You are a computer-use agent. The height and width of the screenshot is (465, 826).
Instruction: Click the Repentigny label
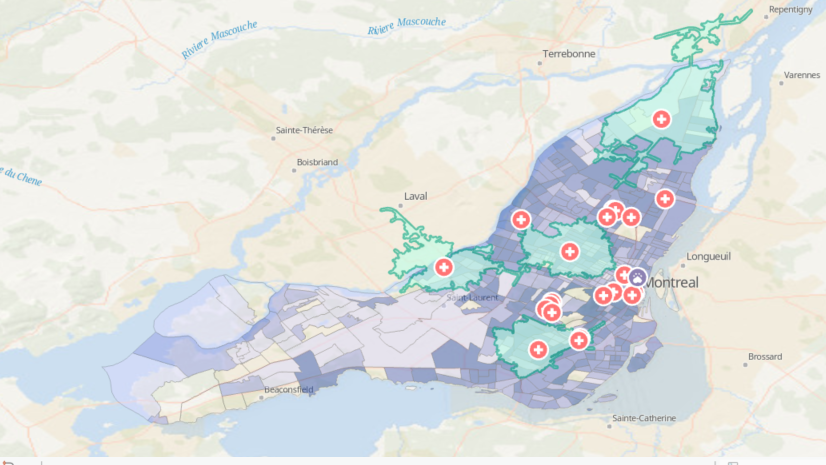click(x=791, y=9)
